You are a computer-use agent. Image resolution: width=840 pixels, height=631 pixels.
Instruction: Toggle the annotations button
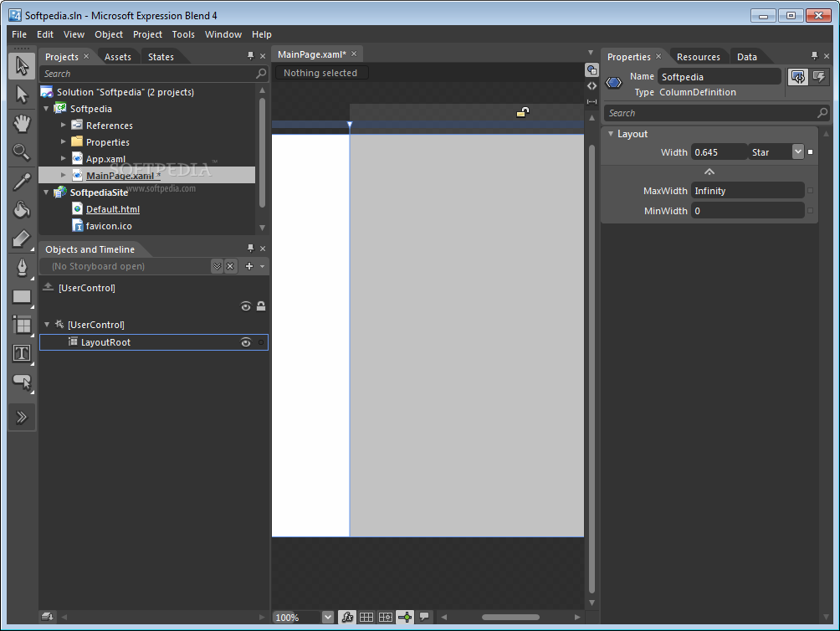(424, 617)
